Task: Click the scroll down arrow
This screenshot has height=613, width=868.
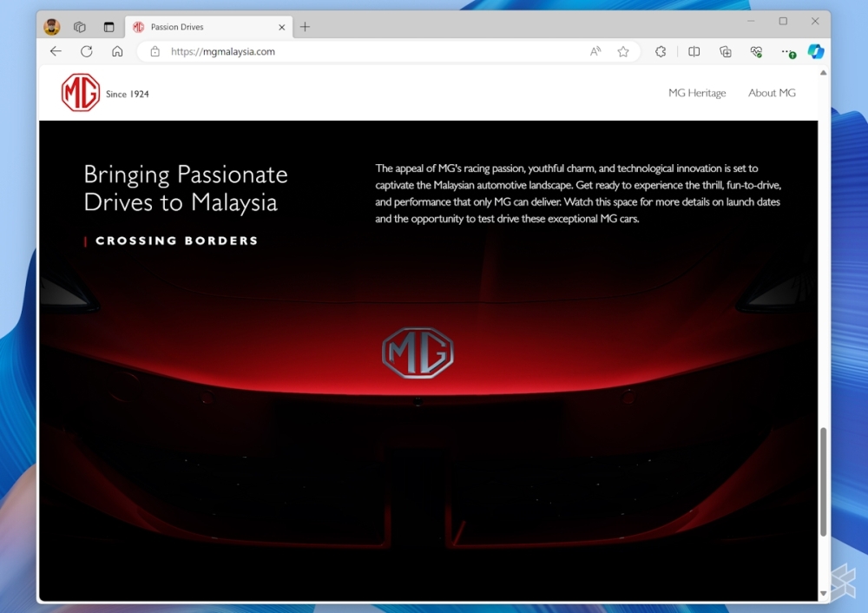Action: click(823, 593)
